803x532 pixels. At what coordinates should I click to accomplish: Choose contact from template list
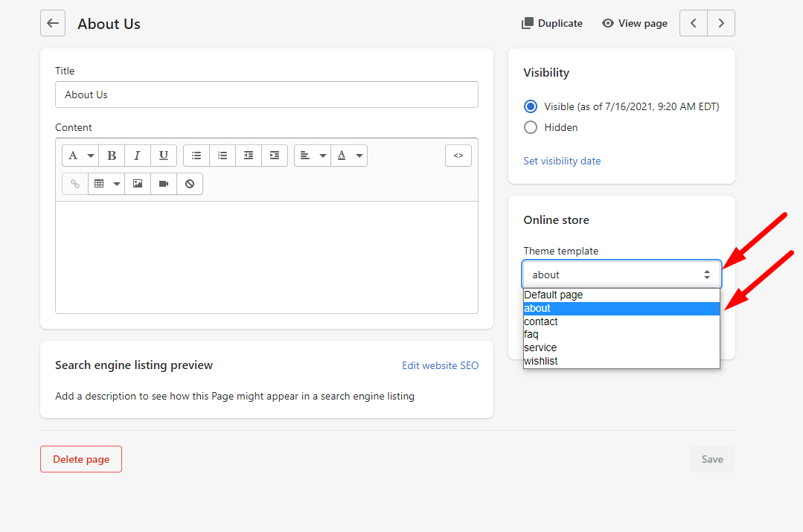(621, 321)
